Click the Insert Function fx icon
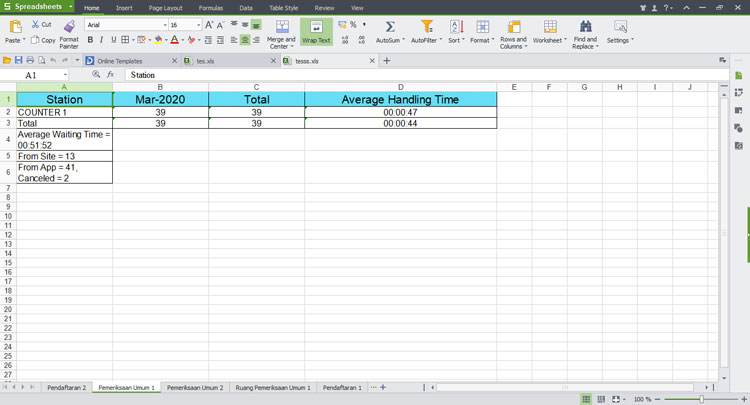Image resolution: width=750 pixels, height=405 pixels. click(x=111, y=75)
